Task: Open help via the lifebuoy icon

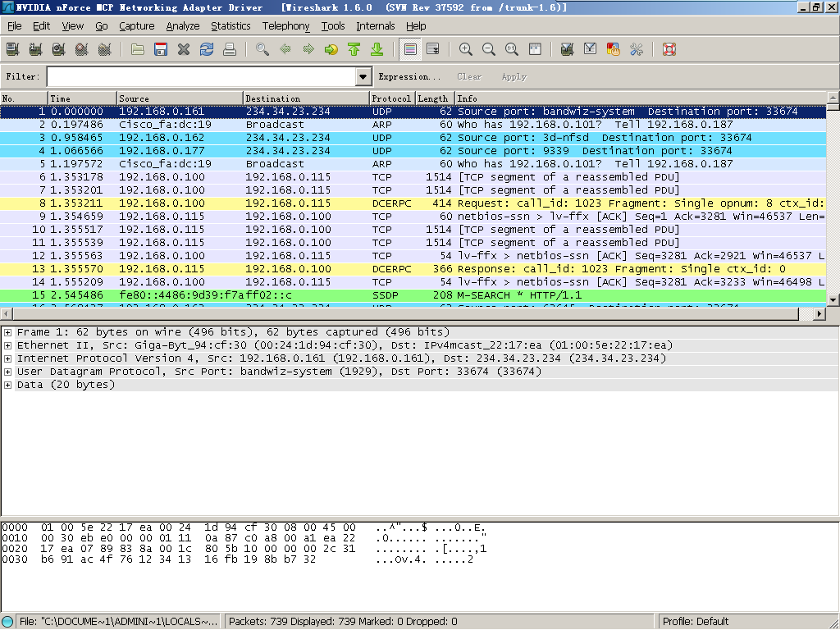Action: tap(669, 50)
